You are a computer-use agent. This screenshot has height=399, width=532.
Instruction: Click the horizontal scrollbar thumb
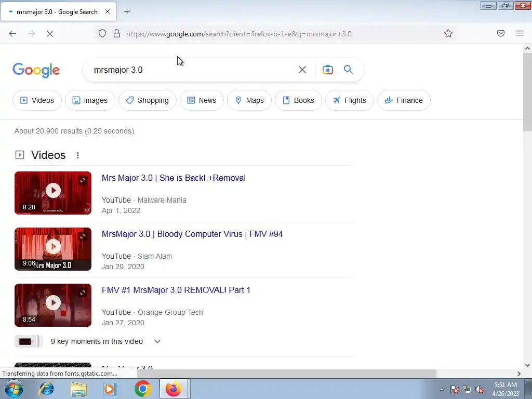[286, 374]
